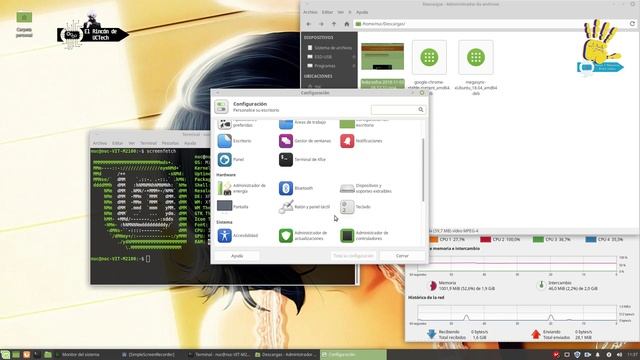Go back in the file manager
The height and width of the screenshot is (360, 640).
pyautogui.click(x=309, y=24)
